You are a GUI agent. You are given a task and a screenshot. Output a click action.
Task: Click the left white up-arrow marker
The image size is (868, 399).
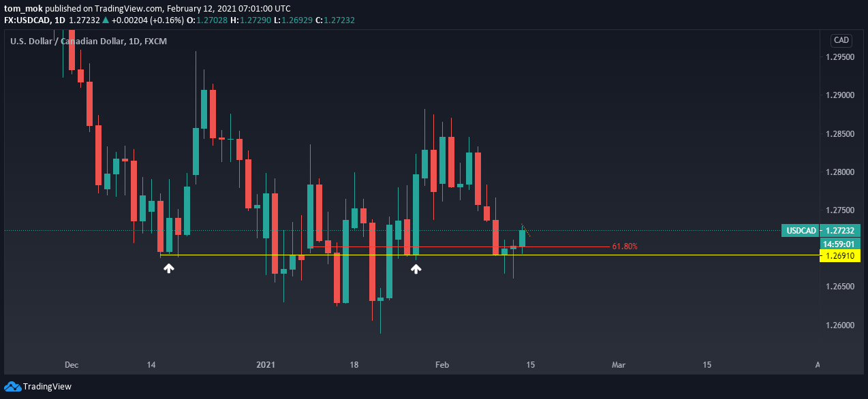pyautogui.click(x=169, y=269)
